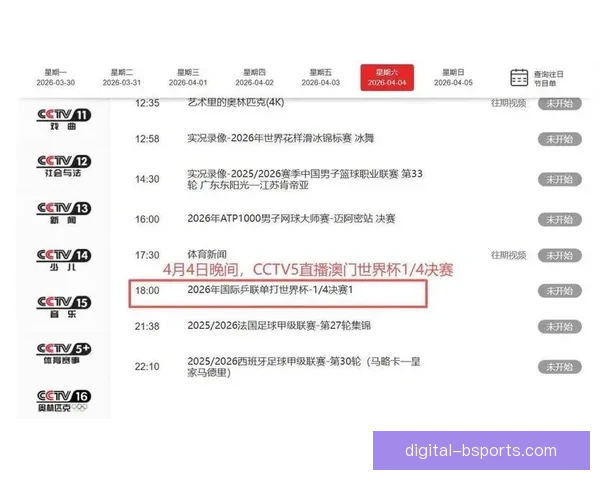Click the 14:30 time entry
Image resolution: width=600 pixels, height=480 pixels.
tap(147, 179)
